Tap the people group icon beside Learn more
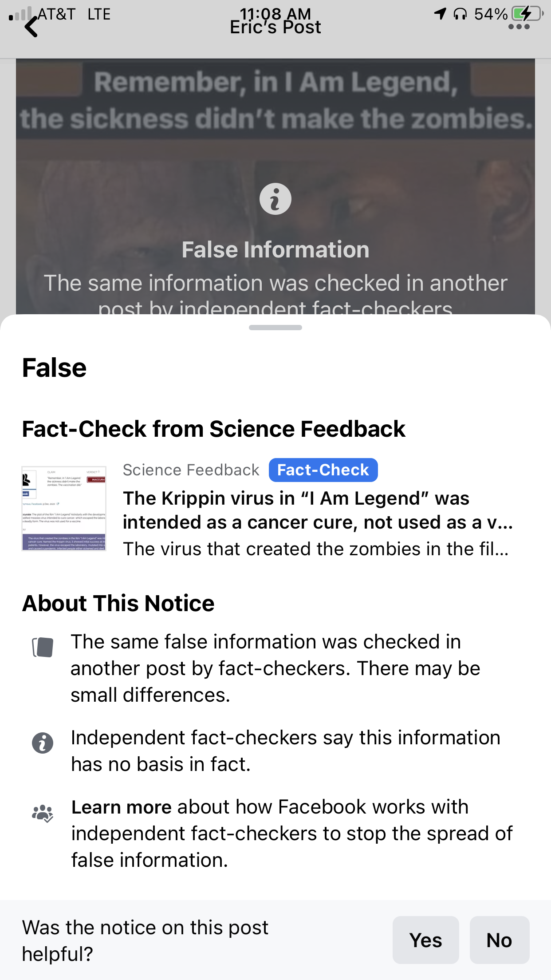Screen dimensions: 551x980 [43, 813]
